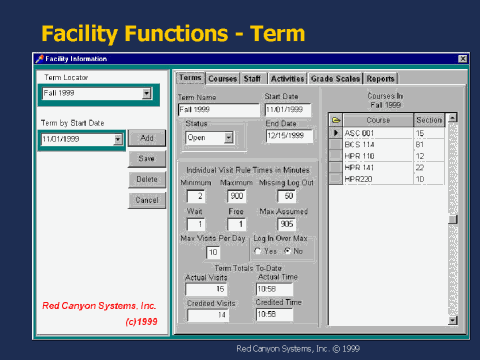Select row header beside HPR 110
The image size is (480, 360).
point(336,156)
